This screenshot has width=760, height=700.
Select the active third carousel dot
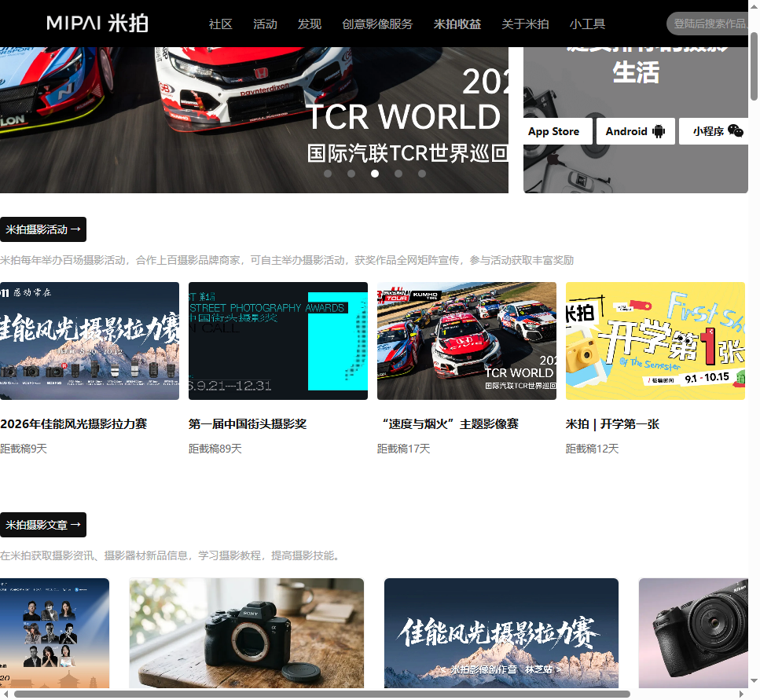[375, 174]
